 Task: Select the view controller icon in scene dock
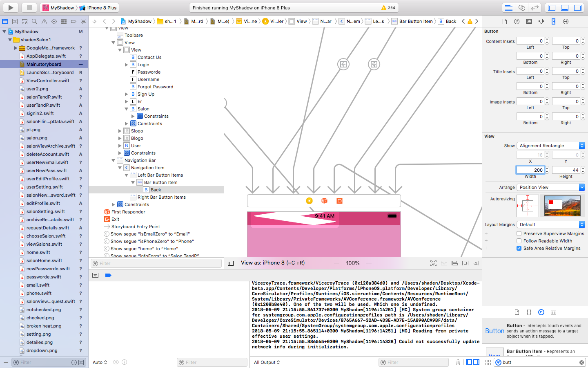point(309,201)
